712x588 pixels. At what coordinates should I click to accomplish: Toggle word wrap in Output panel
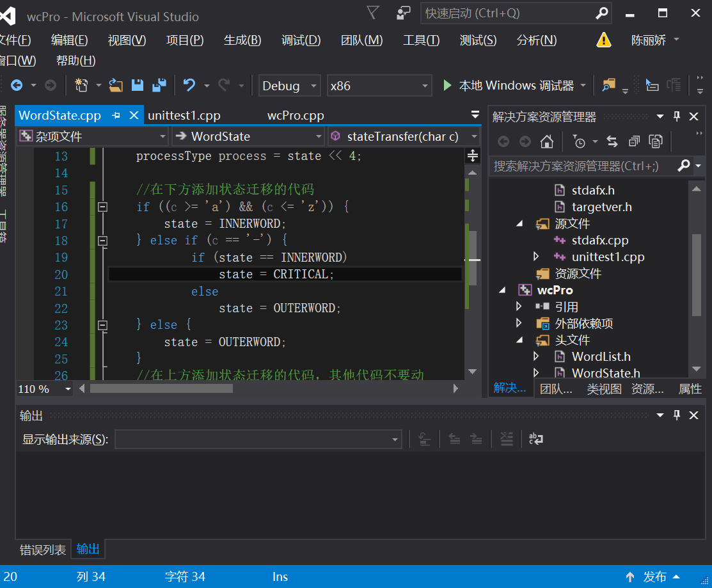tap(536, 439)
